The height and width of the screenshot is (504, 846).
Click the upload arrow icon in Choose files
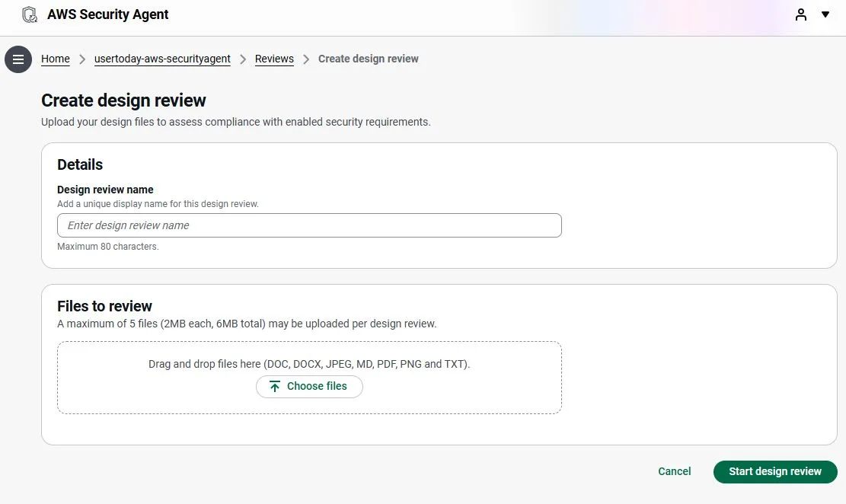(x=275, y=387)
